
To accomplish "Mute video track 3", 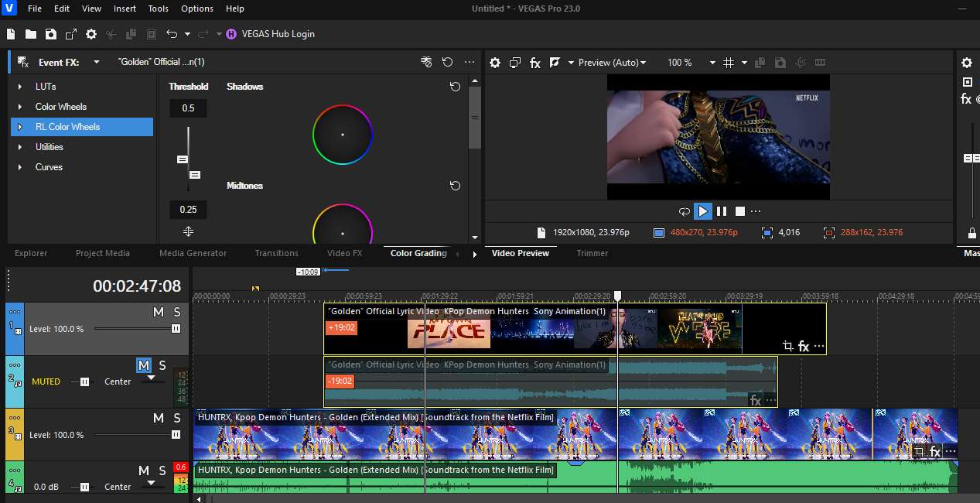I will pyautogui.click(x=158, y=418).
